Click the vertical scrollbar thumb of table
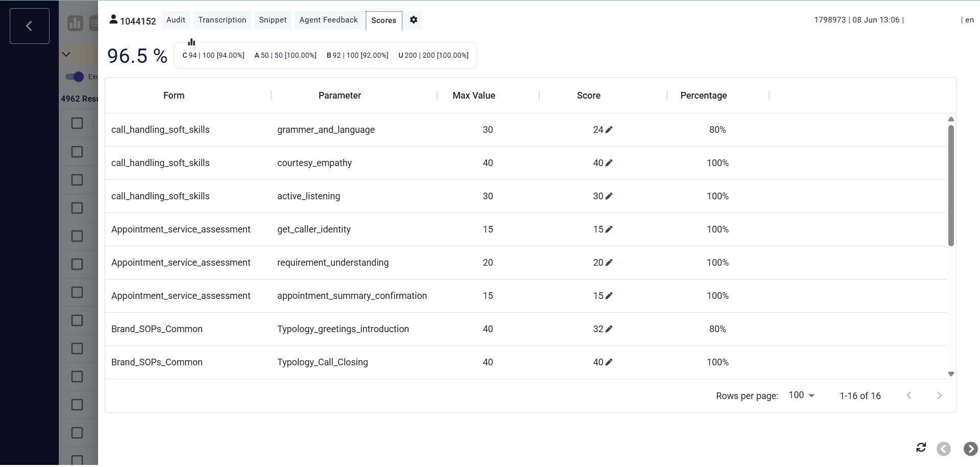 (x=951, y=185)
